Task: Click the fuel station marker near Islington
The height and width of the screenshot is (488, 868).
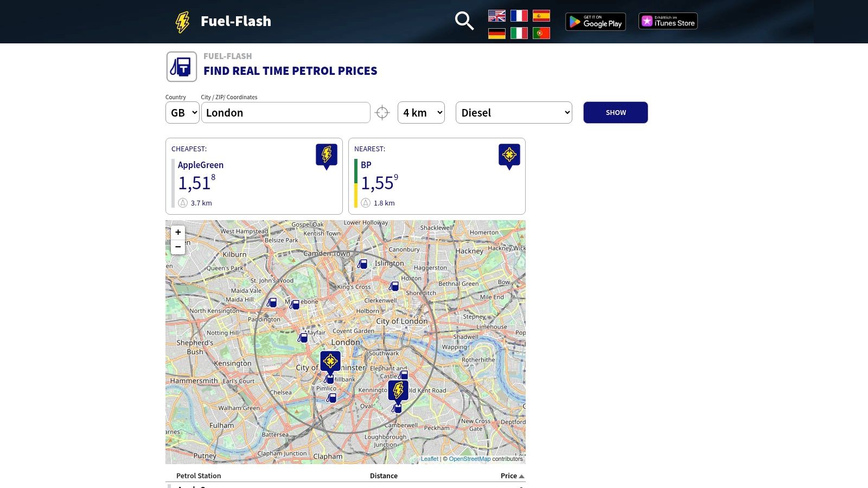Action: [x=362, y=264]
